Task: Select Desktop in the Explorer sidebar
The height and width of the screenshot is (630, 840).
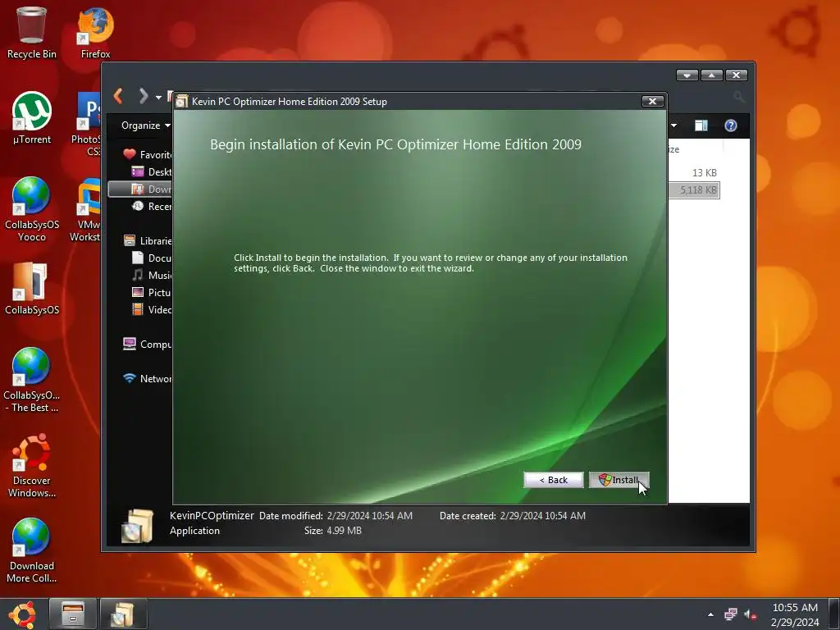Action: (x=152, y=172)
